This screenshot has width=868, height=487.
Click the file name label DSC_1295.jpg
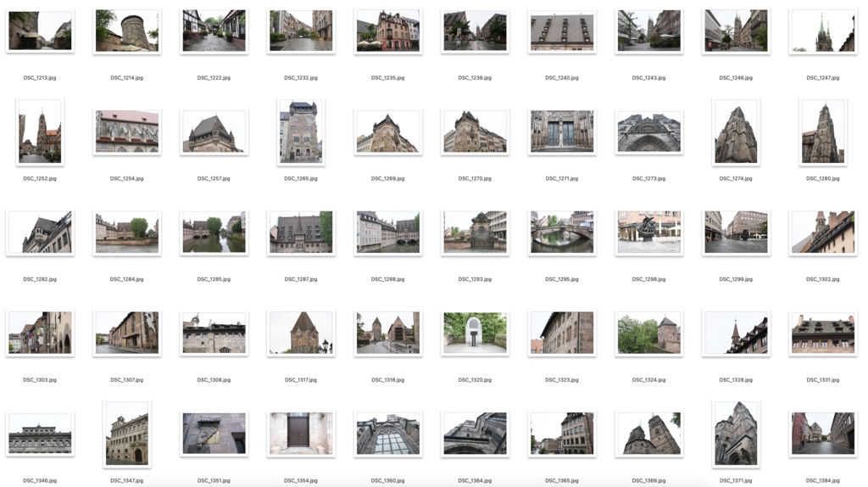[x=562, y=279]
